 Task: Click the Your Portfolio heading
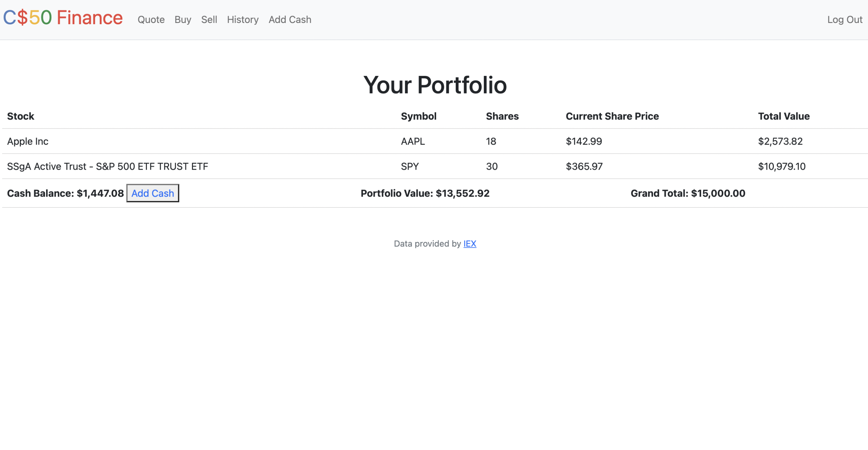[435, 85]
